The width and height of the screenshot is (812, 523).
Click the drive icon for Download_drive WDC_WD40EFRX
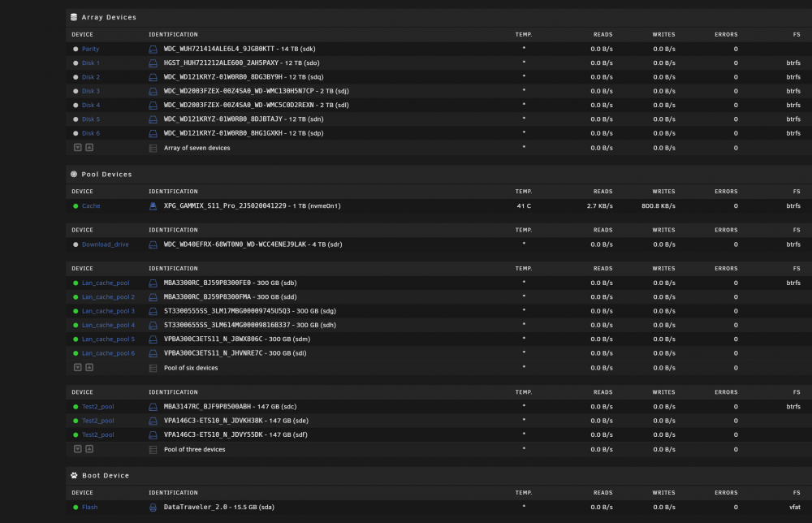pos(153,244)
